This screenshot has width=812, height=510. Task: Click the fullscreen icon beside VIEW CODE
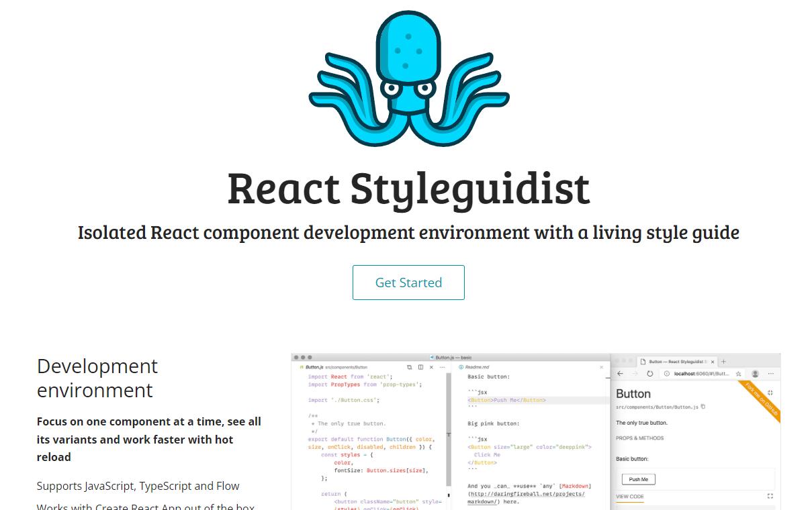tap(770, 496)
